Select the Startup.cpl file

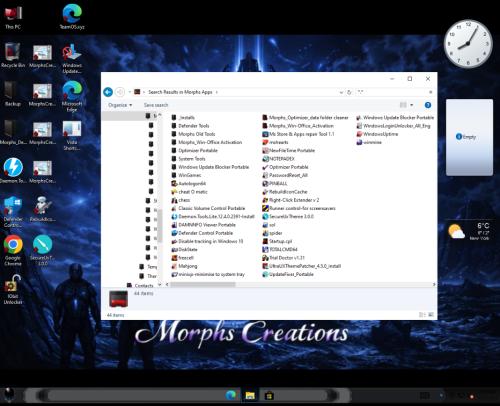tap(277, 241)
